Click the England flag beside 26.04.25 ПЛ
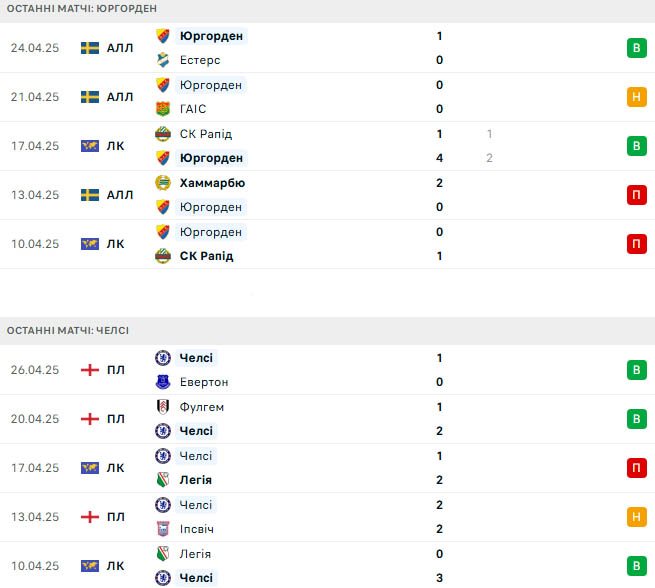655x588 pixels. [x=90, y=370]
